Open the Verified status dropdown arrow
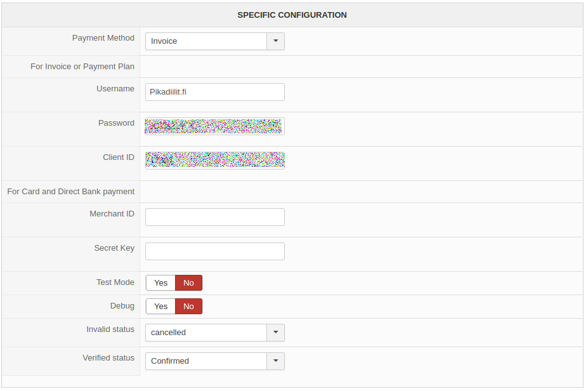Screen dimensions: 588x391 click(275, 361)
